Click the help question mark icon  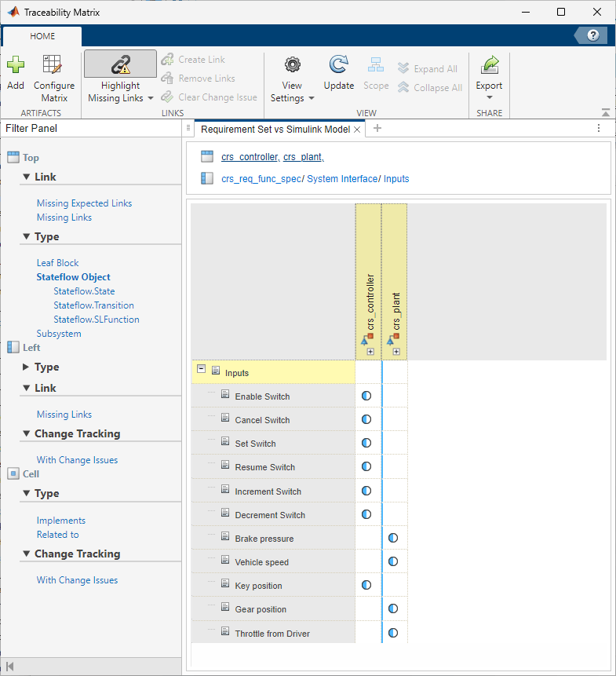tap(592, 35)
